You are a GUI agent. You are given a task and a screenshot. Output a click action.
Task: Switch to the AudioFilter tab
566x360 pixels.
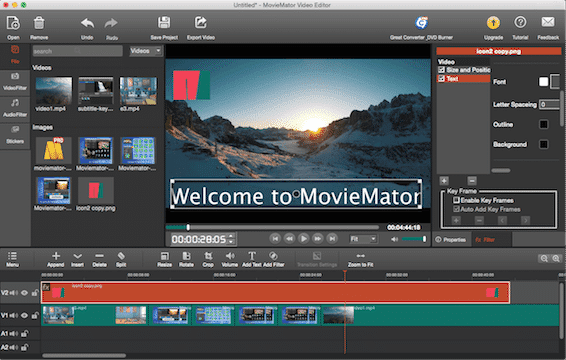point(15,108)
